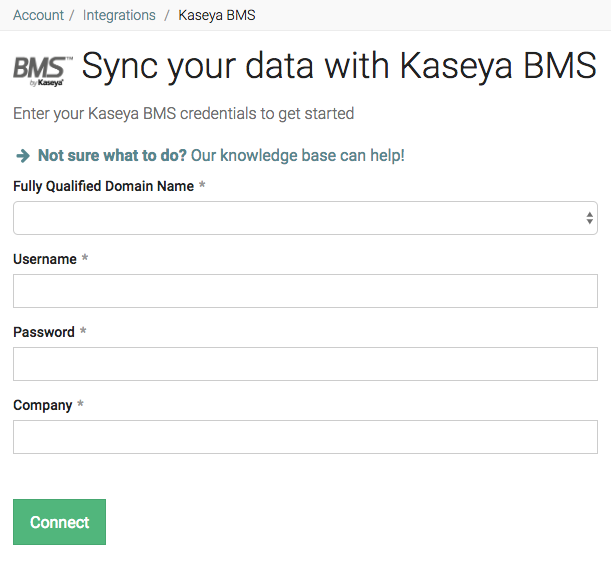
Task: Go to the Account breadcrumb
Action: coord(38,15)
